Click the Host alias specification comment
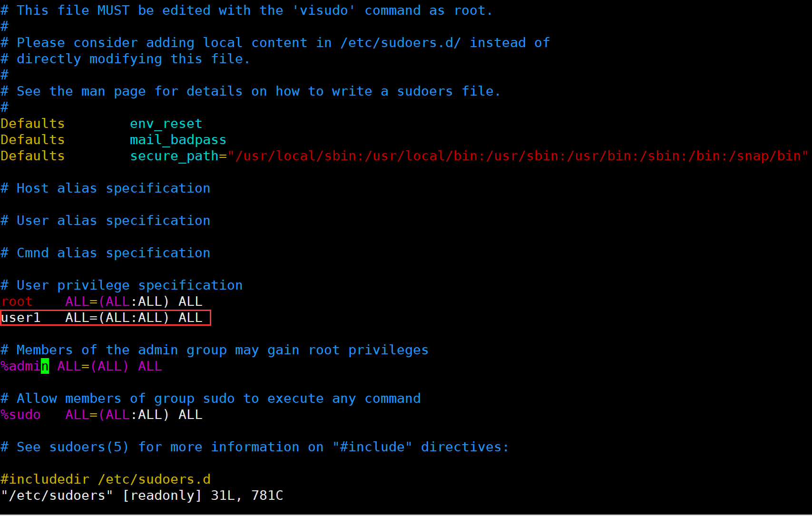The width and height of the screenshot is (812, 516). (x=106, y=188)
